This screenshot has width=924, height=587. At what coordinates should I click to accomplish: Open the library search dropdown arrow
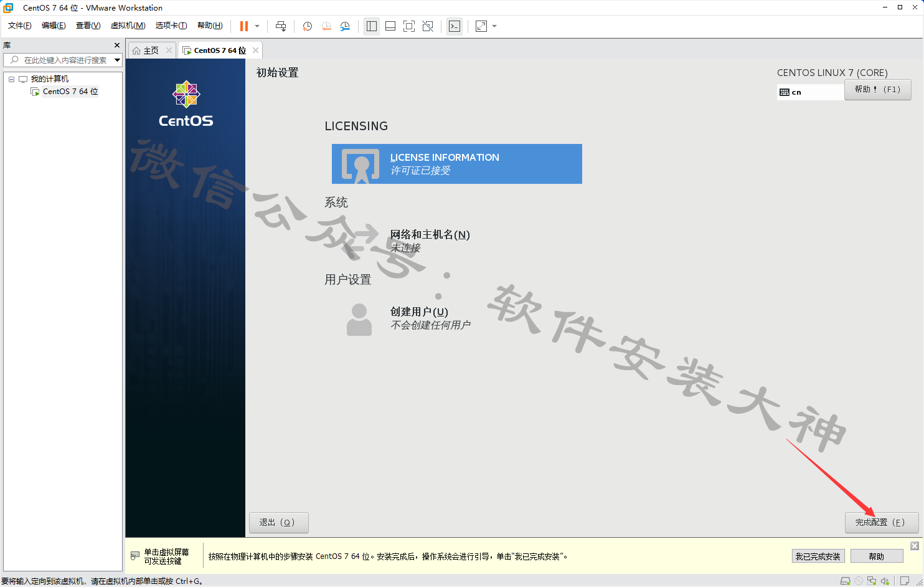click(117, 60)
